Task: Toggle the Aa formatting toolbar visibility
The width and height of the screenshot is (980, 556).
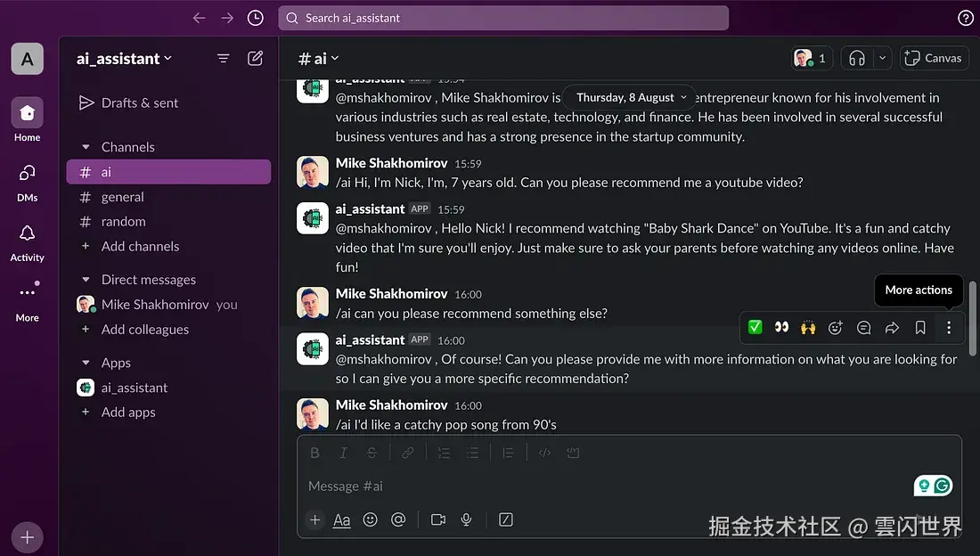Action: (x=341, y=519)
